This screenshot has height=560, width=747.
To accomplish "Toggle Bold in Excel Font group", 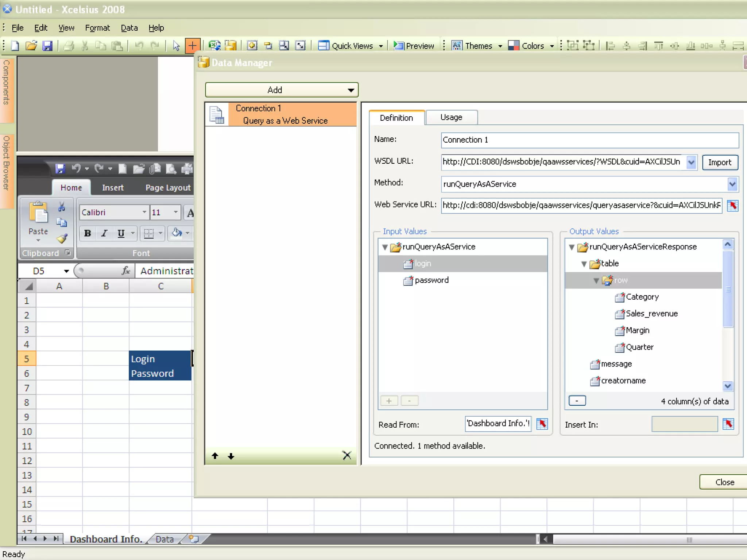I will [88, 233].
